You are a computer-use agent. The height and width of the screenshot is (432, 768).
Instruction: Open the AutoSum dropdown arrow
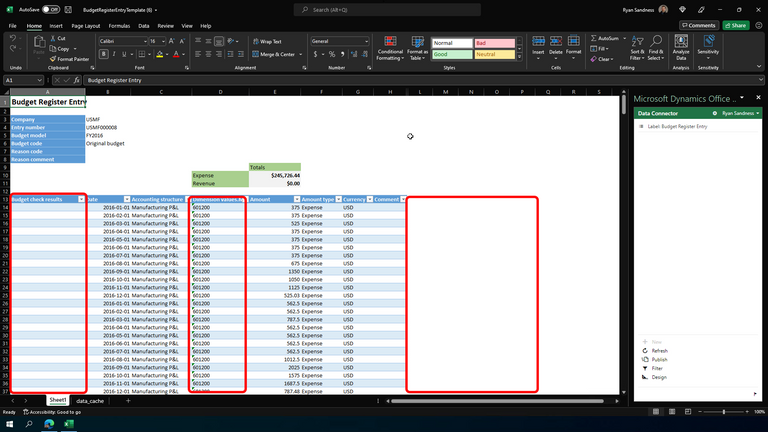click(624, 38)
